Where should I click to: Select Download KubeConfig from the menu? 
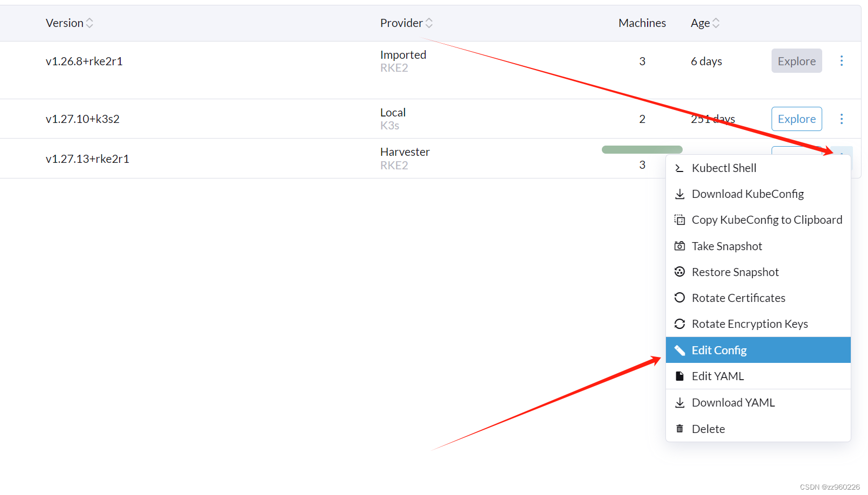click(x=758, y=194)
